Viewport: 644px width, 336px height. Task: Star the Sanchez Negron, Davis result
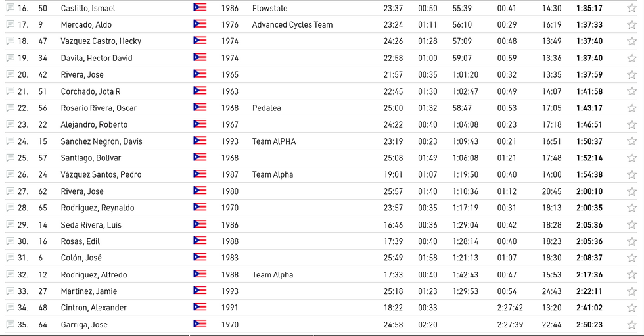pyautogui.click(x=632, y=141)
